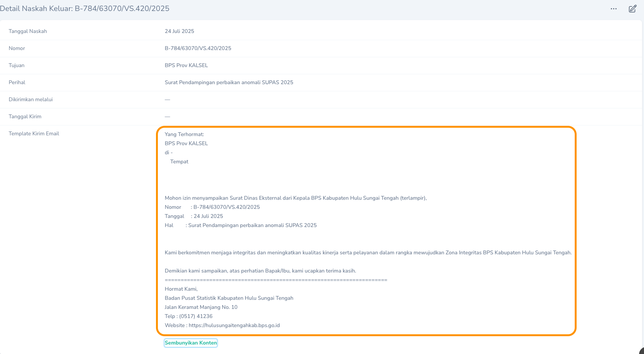Click the Perihal value 'Surat Pendampingan perbaikan anomali SUPAS 2025'

pyautogui.click(x=229, y=83)
